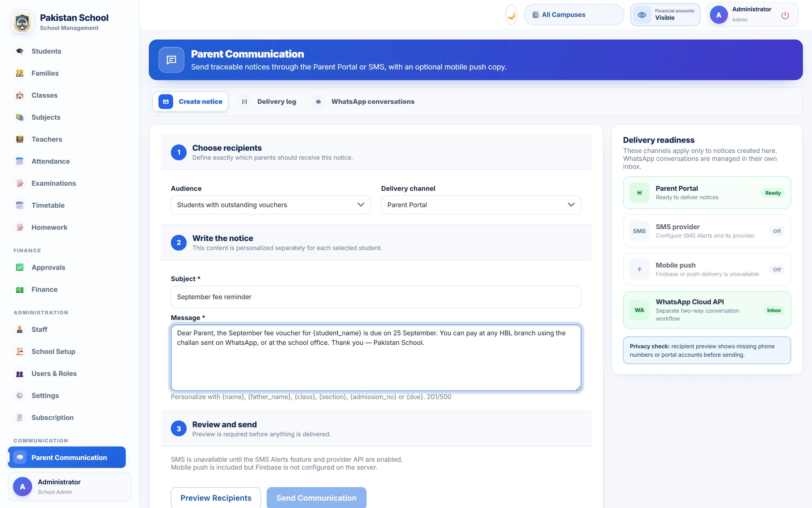Image resolution: width=812 pixels, height=508 pixels.
Task: Toggle Financial amounts visibility
Action: (x=665, y=15)
